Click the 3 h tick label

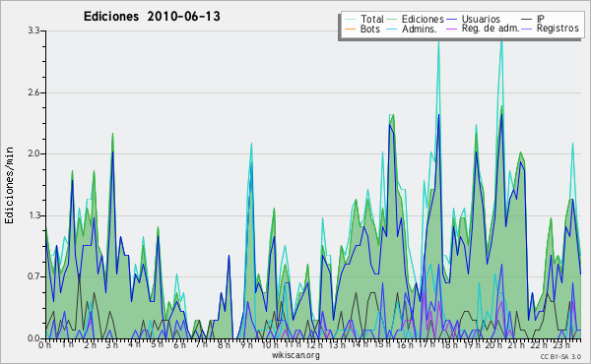coord(111,344)
